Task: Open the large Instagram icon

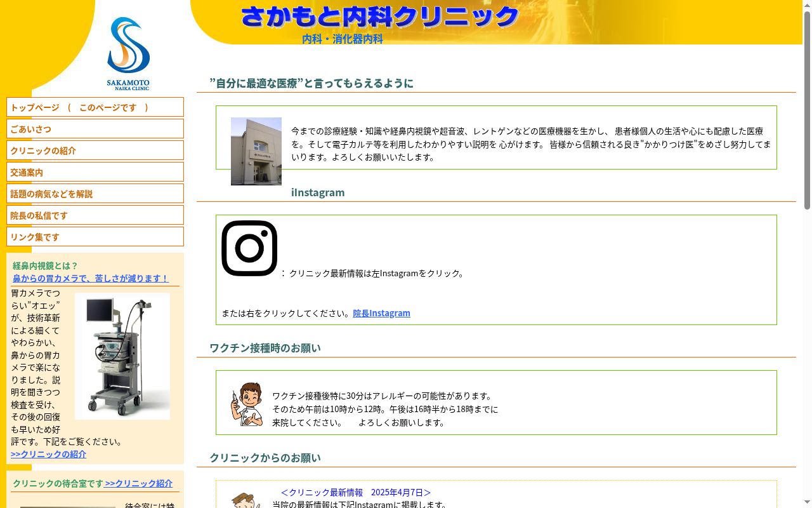Action: pyautogui.click(x=249, y=248)
